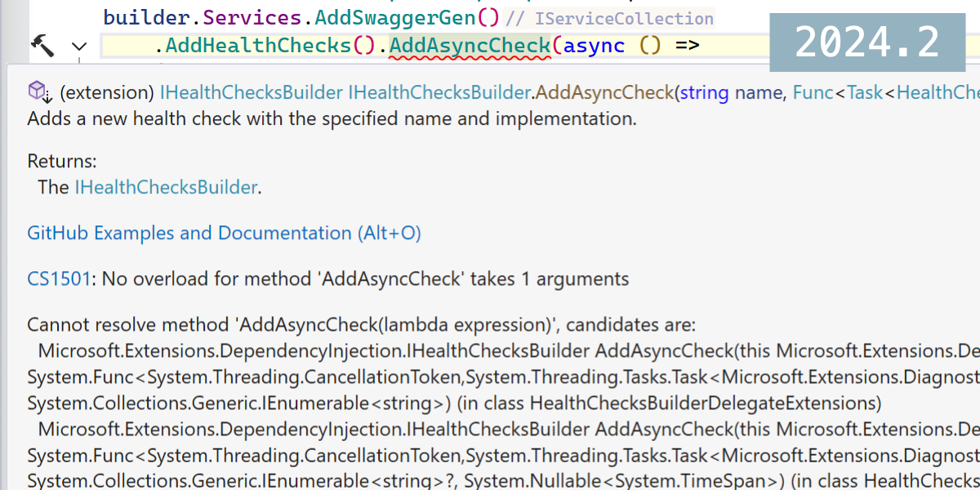980x490 pixels.
Task: Click the Func type link in signature
Action: point(813,93)
